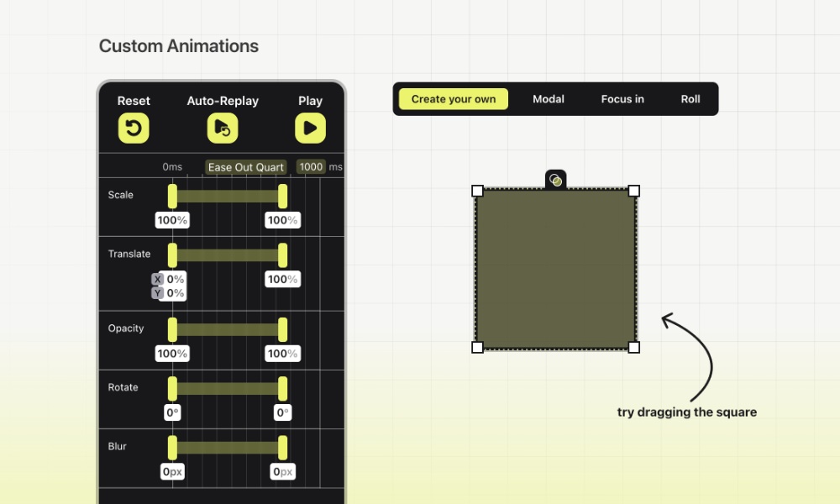
Task: Click the Reset animation icon
Action: point(133,129)
